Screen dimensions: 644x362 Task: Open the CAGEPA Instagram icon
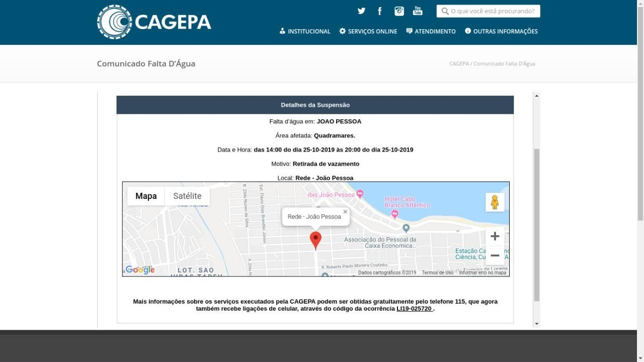399,11
